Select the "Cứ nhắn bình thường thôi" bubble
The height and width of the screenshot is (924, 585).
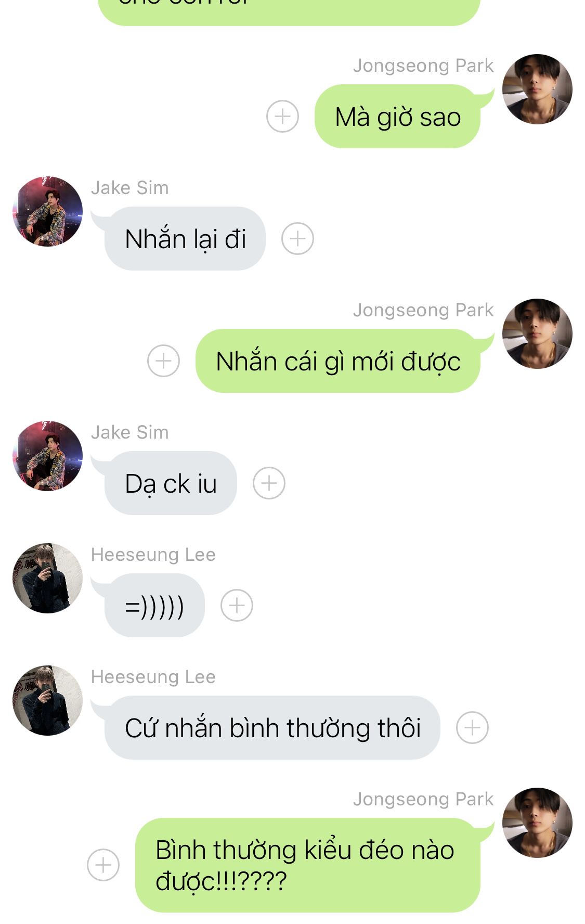pyautogui.click(x=272, y=728)
